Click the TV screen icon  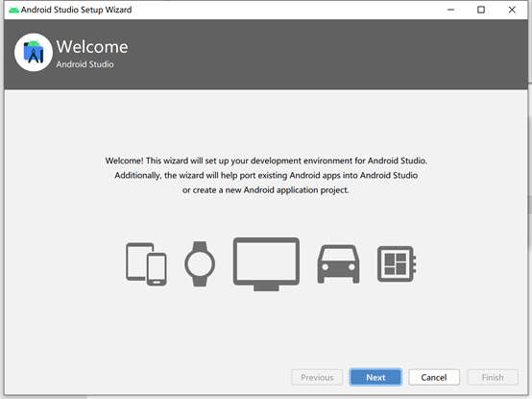[x=266, y=263]
